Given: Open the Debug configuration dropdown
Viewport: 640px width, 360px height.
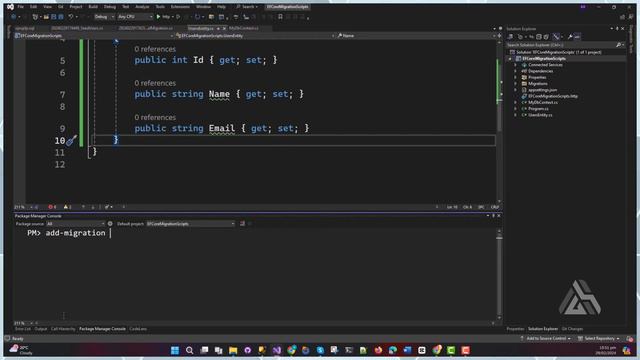Looking at the screenshot, I should 104,17.
